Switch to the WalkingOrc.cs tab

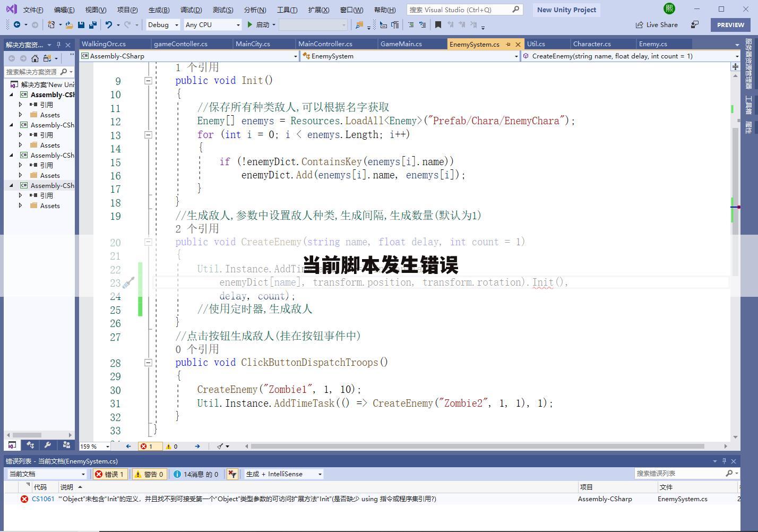[x=104, y=44]
